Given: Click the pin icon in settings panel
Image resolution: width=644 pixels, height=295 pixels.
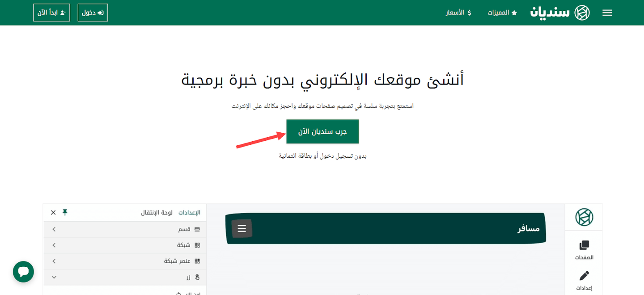Looking at the screenshot, I should tap(65, 212).
